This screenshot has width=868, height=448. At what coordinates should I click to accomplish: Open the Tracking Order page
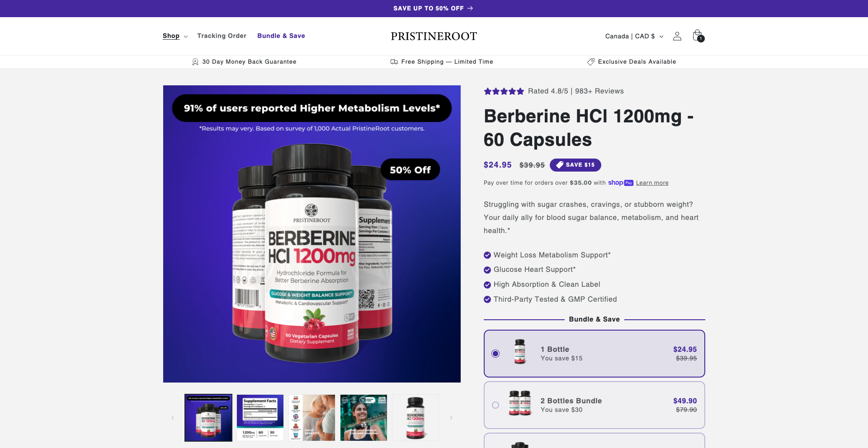222,36
